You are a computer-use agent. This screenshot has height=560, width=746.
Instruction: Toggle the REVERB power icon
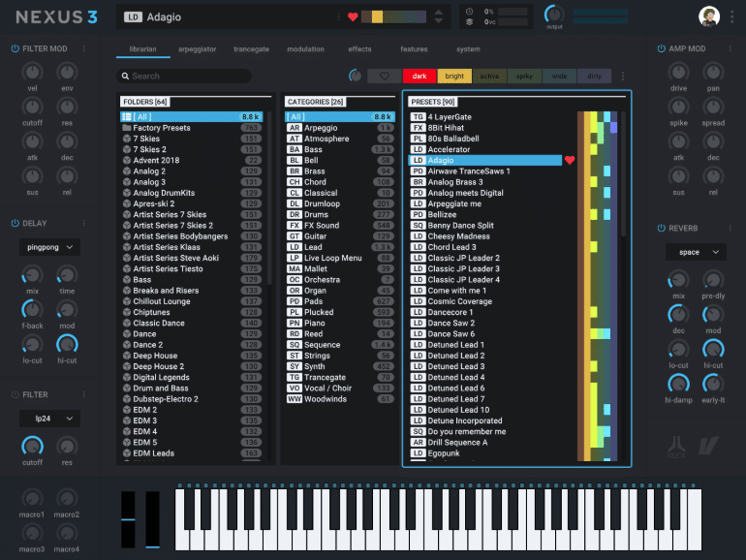[662, 228]
